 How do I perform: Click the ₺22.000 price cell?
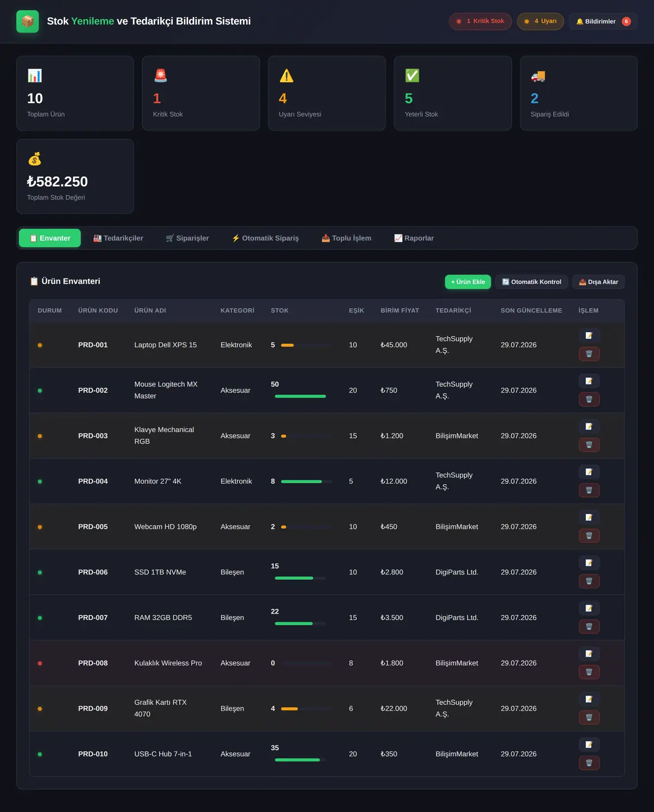coord(394,709)
